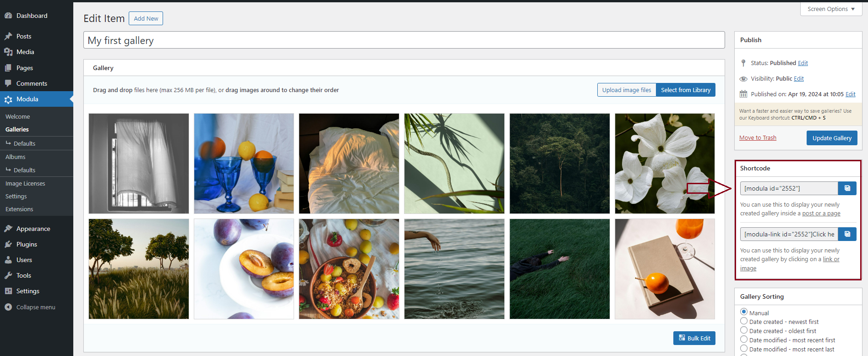
Task: Copy the modula id shortcode
Action: coord(847,188)
